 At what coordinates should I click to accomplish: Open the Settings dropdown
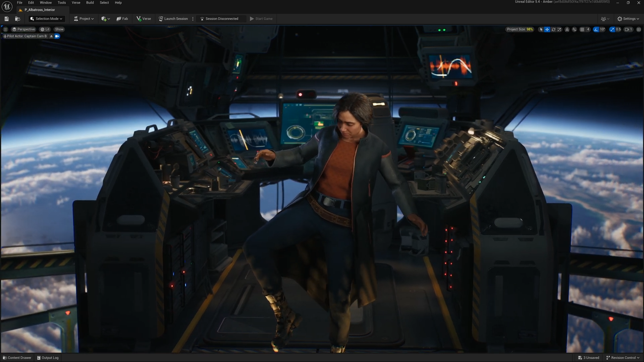click(x=628, y=19)
